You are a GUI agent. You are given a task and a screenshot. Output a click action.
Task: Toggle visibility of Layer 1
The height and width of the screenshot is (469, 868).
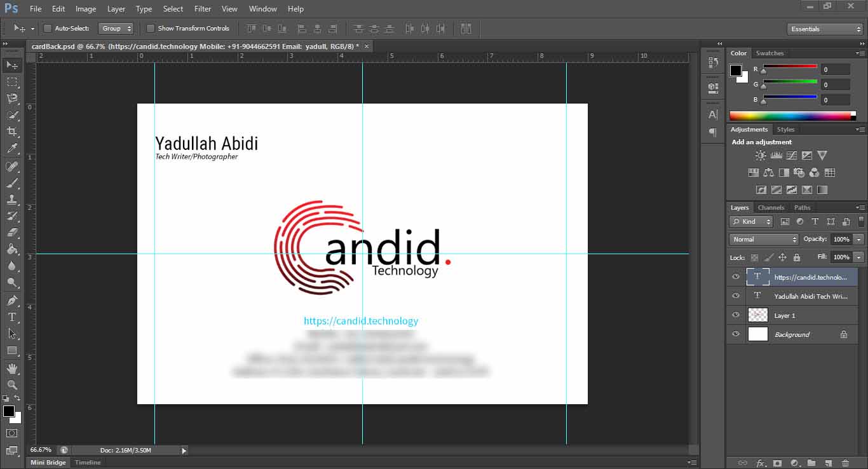[x=736, y=315]
